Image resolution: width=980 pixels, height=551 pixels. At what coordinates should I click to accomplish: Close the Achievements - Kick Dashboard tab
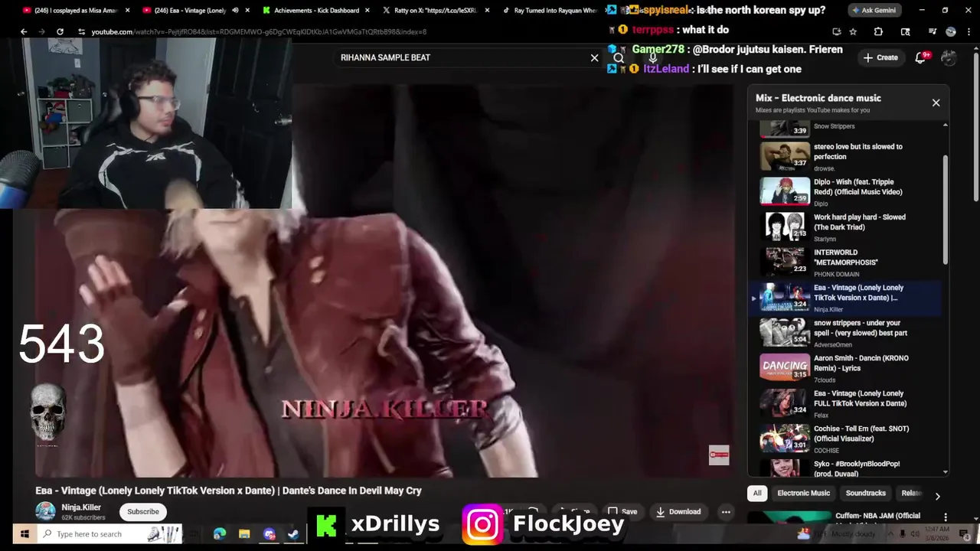(367, 11)
